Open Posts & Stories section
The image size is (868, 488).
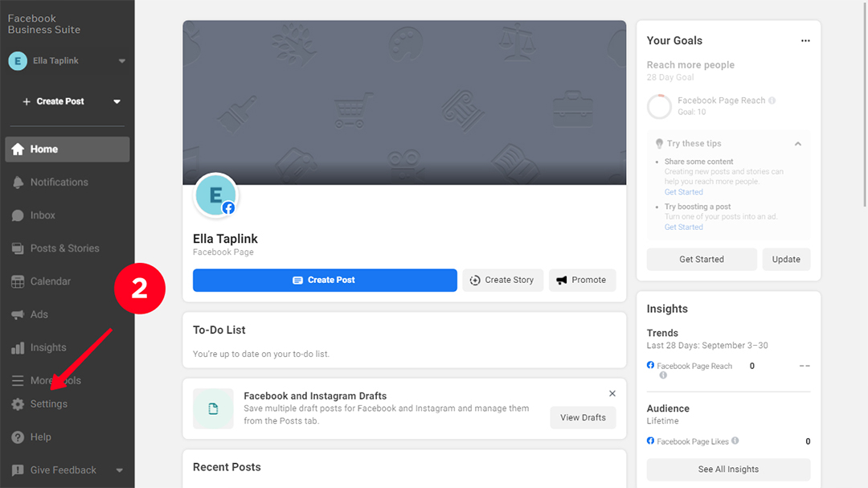(67, 248)
